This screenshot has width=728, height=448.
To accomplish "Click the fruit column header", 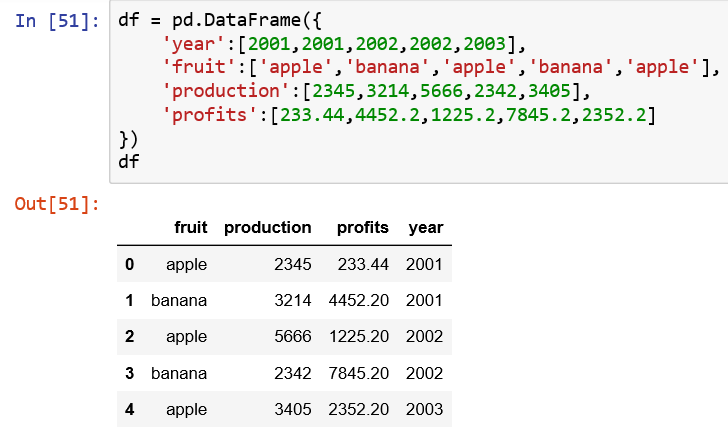I will [190, 228].
